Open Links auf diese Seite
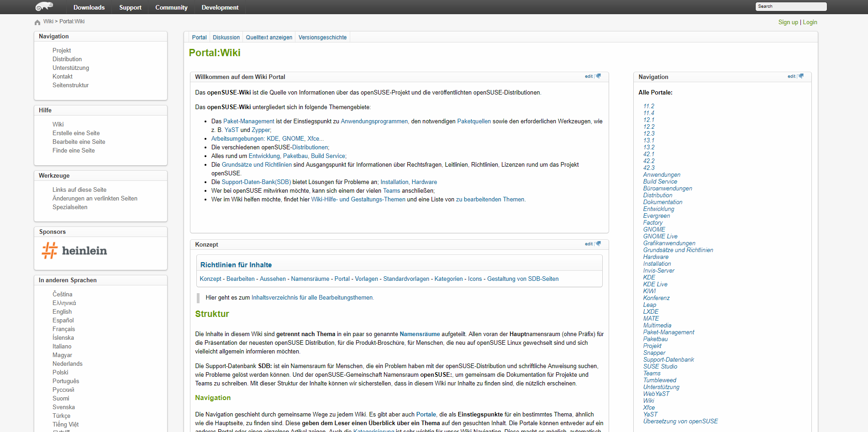 [79, 190]
